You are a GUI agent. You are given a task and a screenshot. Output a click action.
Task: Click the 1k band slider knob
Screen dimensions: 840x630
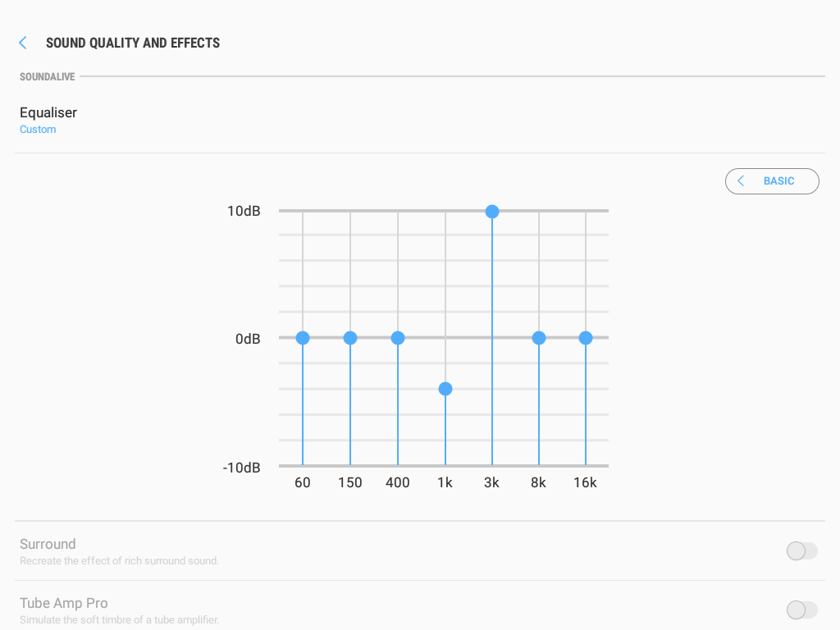[x=445, y=389]
